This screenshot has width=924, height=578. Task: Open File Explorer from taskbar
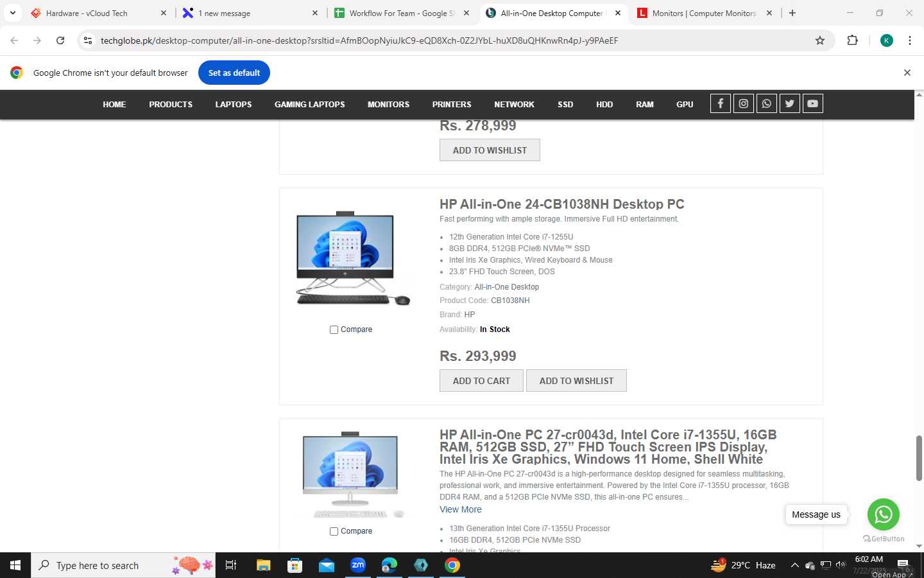click(x=264, y=565)
